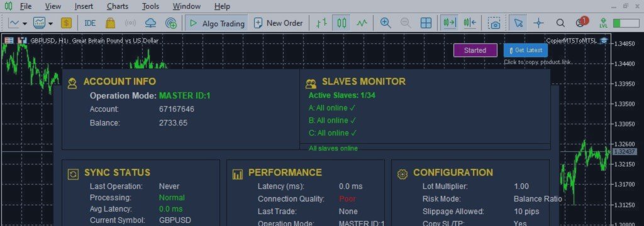Click the green 'Normal' processing status
The width and height of the screenshot is (644, 226).
(172, 198)
